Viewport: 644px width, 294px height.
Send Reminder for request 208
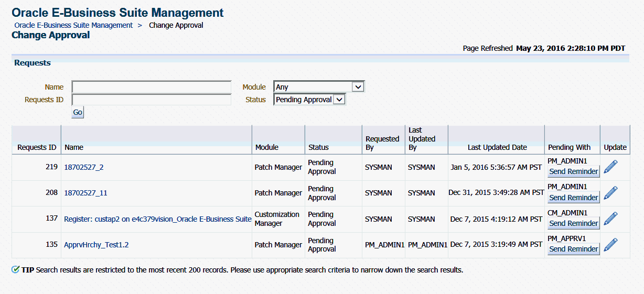(573, 198)
